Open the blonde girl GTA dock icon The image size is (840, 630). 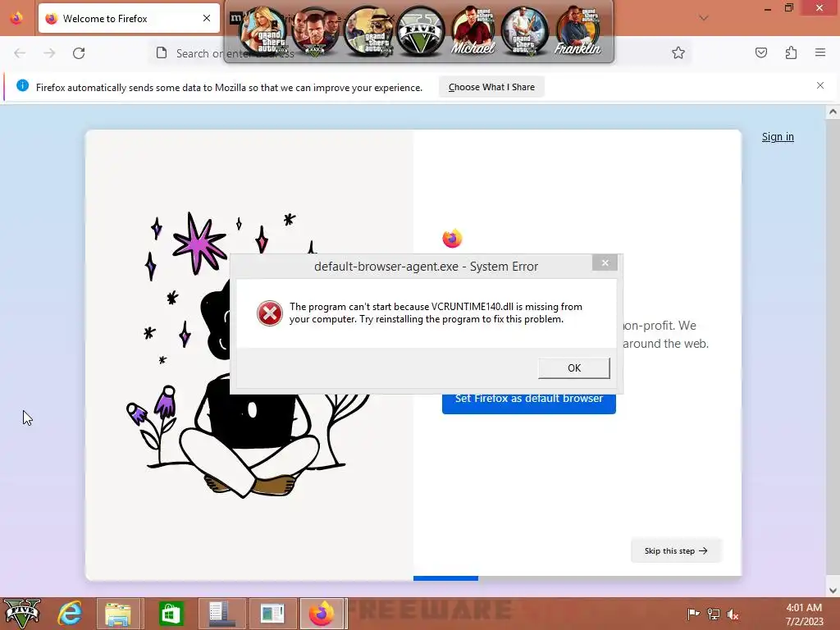pos(263,31)
